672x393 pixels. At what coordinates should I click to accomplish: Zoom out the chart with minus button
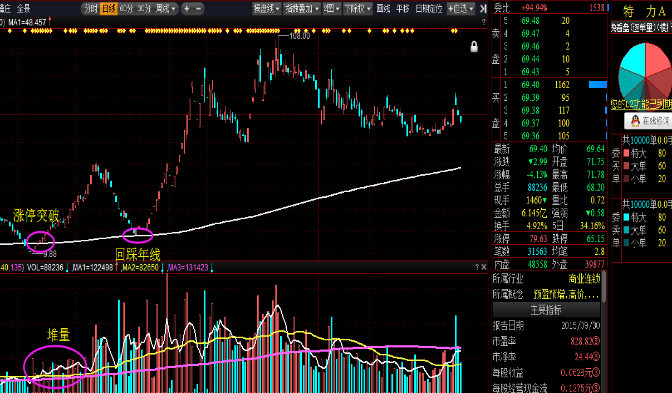click(x=199, y=8)
